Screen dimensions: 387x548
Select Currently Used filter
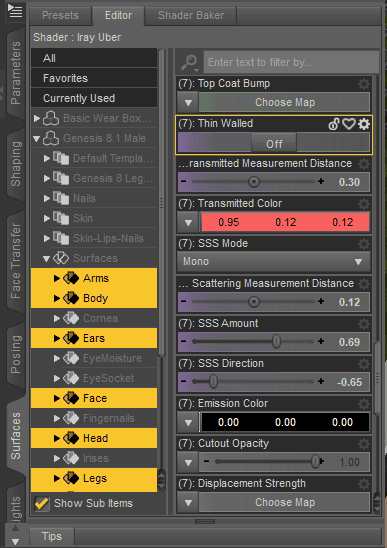94,98
